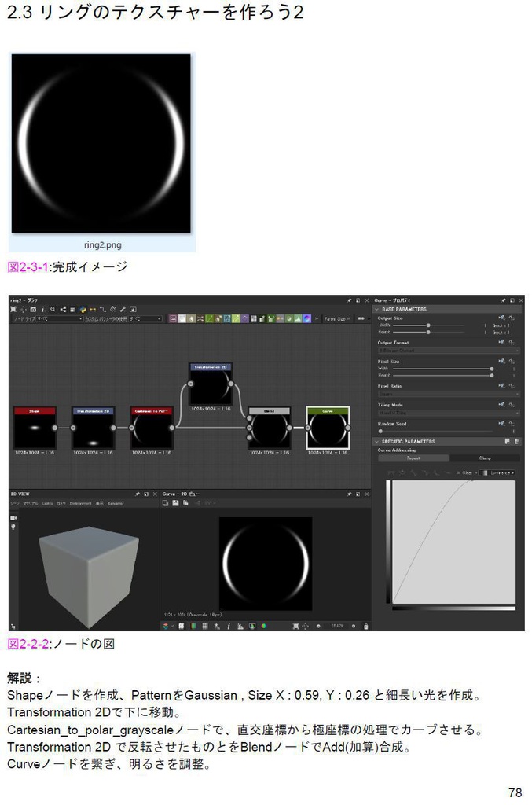
Task: Open the Parent Size dropdown in graph toolbar
Action: pyautogui.click(x=336, y=319)
